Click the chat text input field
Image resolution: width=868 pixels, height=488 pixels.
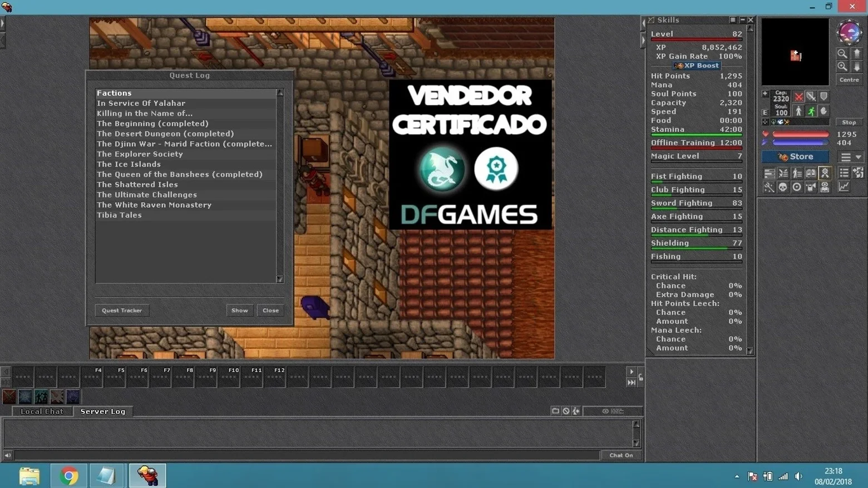coord(307,456)
